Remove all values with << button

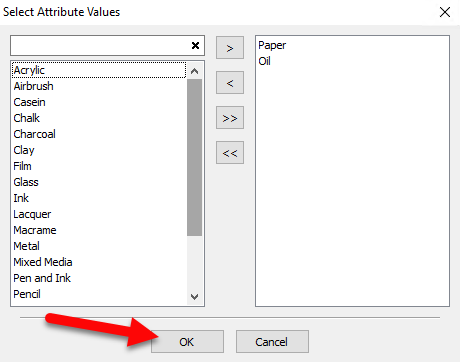[x=230, y=153]
